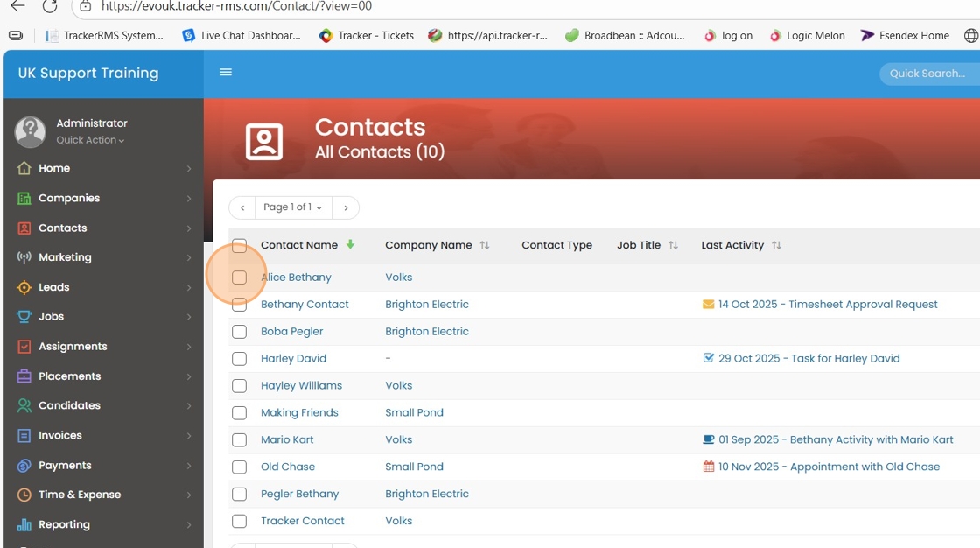This screenshot has height=548, width=980.
Task: Click the Administrator avatar icon
Action: click(x=30, y=131)
